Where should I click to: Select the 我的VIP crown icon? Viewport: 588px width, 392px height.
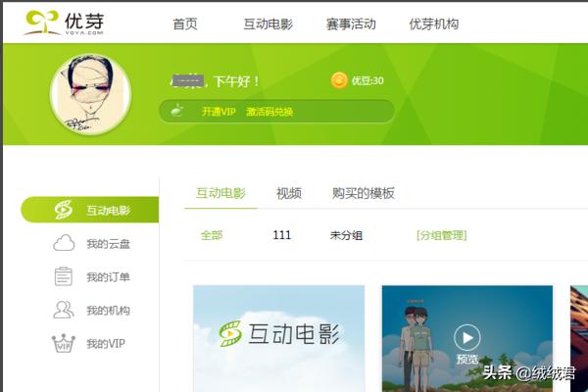64,344
